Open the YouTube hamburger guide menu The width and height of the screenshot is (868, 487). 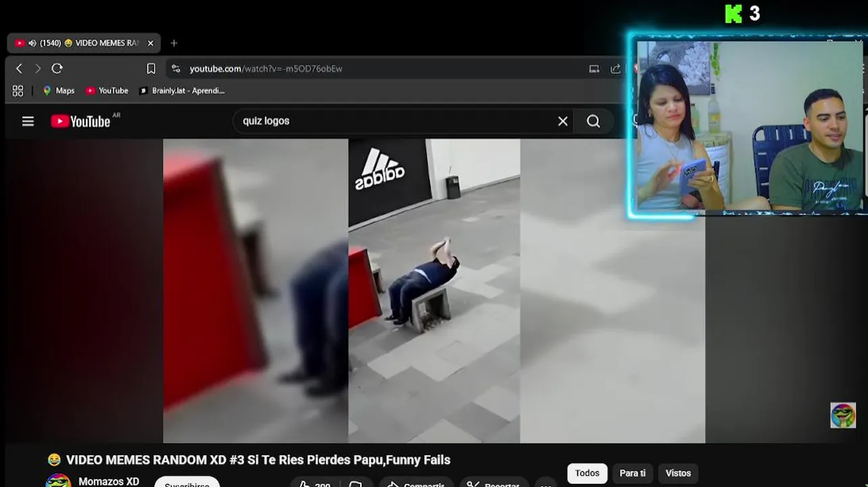[28, 121]
